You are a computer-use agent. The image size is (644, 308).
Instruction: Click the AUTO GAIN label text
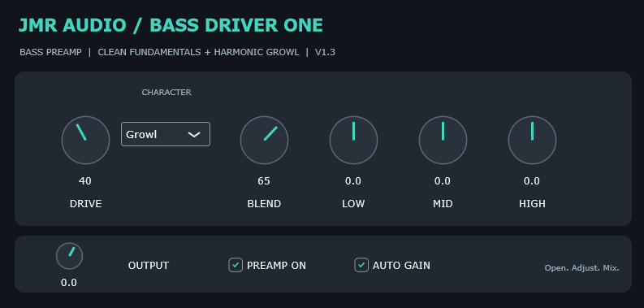coord(401,266)
